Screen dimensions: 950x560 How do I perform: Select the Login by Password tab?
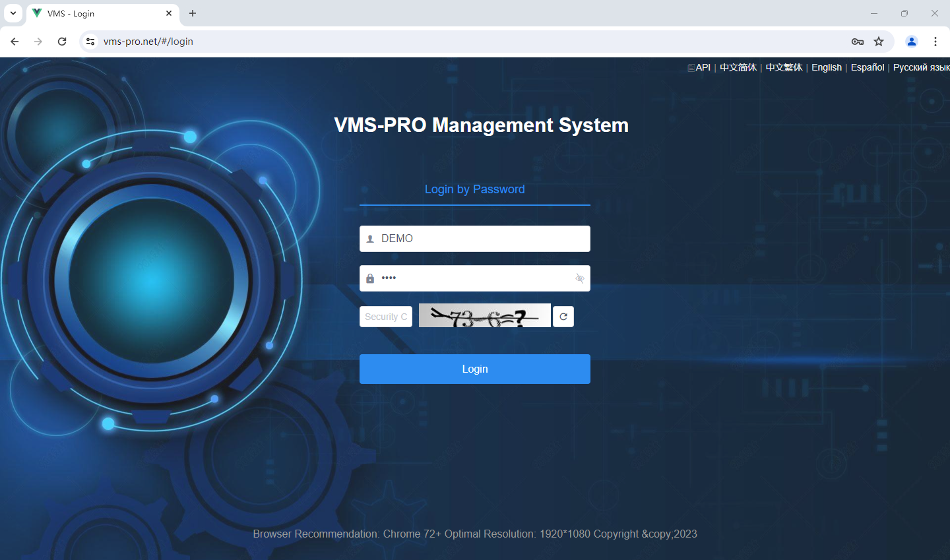(475, 189)
